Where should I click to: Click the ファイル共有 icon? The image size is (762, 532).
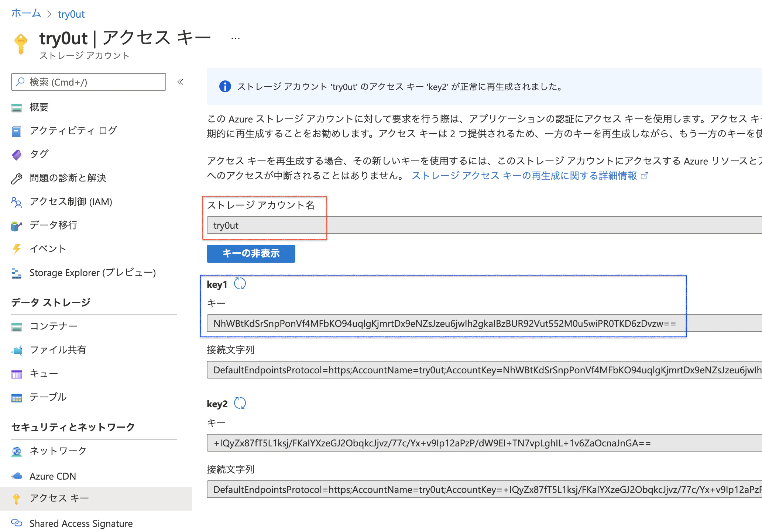17,350
